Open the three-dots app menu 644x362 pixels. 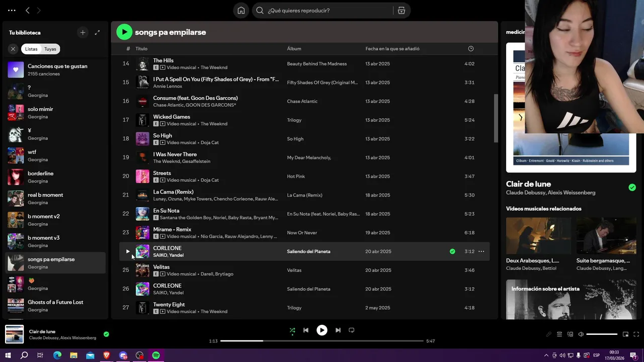[12, 11]
